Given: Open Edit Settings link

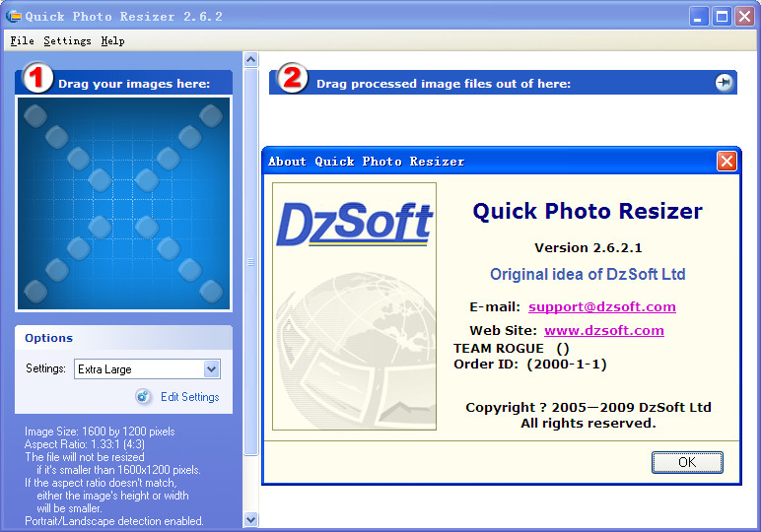Looking at the screenshot, I should tap(190, 397).
